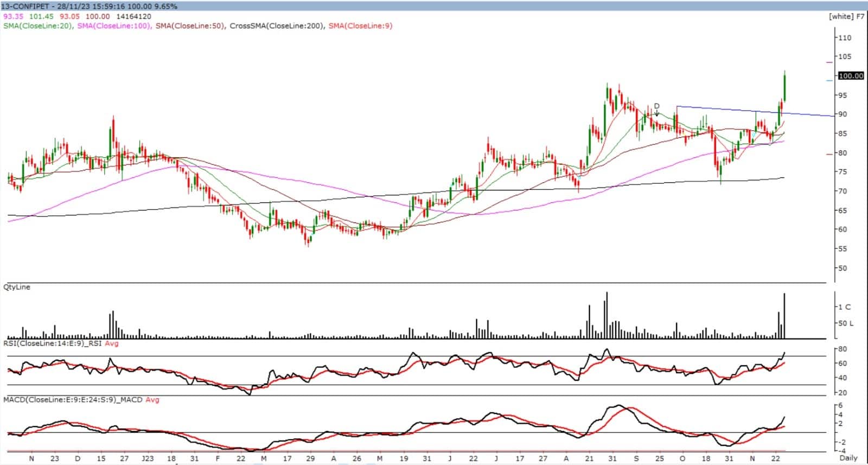Select the CrossSMA(CloseLine:200) legend label
This screenshot has width=868, height=465.
pyautogui.click(x=277, y=26)
